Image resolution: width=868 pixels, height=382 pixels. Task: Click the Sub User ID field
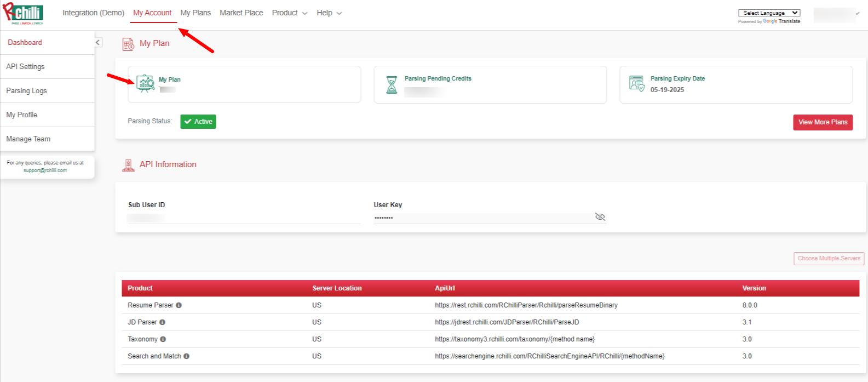[x=244, y=218]
